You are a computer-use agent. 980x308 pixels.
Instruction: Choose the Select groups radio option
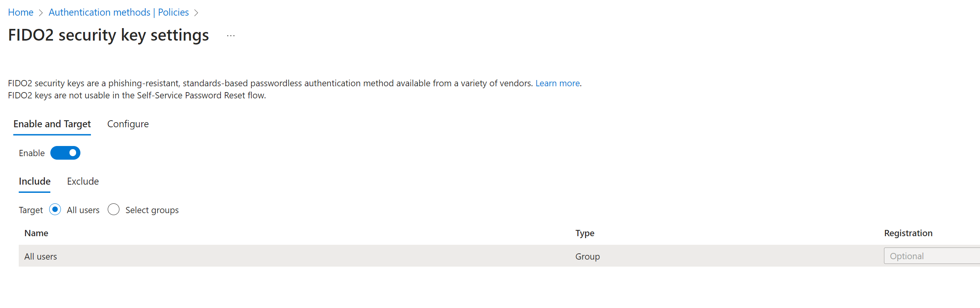click(x=114, y=210)
